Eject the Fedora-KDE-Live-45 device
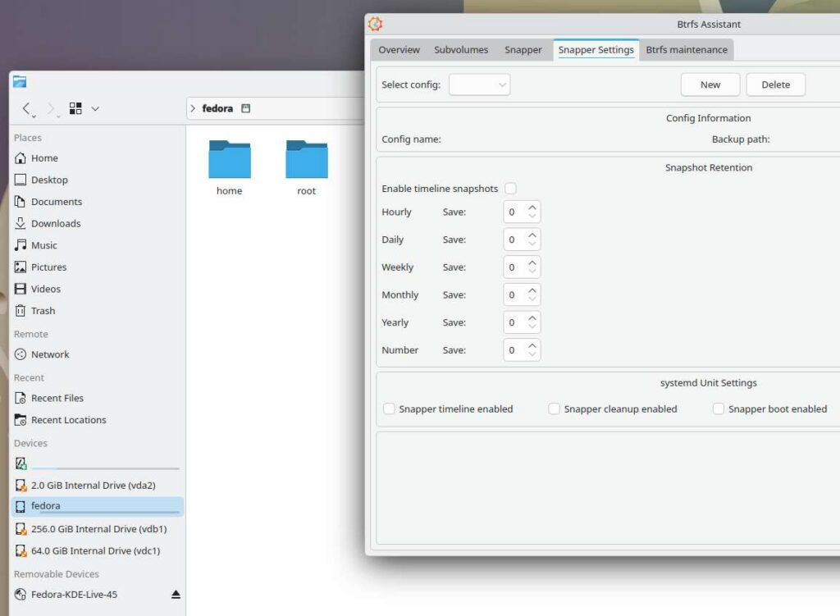The image size is (840, 616). click(x=176, y=595)
